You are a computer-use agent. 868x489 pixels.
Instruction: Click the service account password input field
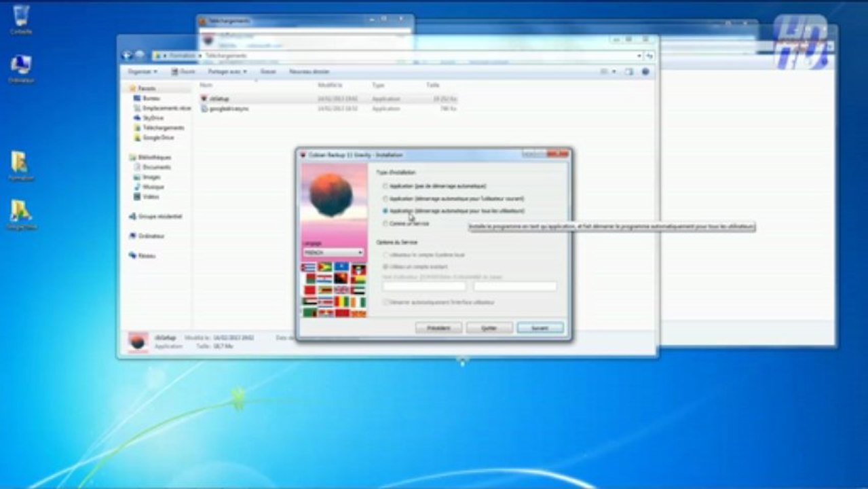click(x=515, y=287)
